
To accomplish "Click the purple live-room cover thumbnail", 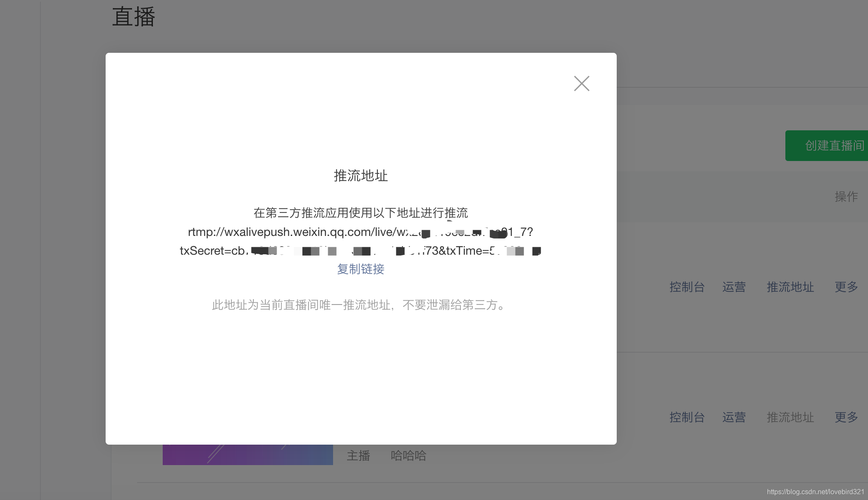I will click(x=247, y=455).
